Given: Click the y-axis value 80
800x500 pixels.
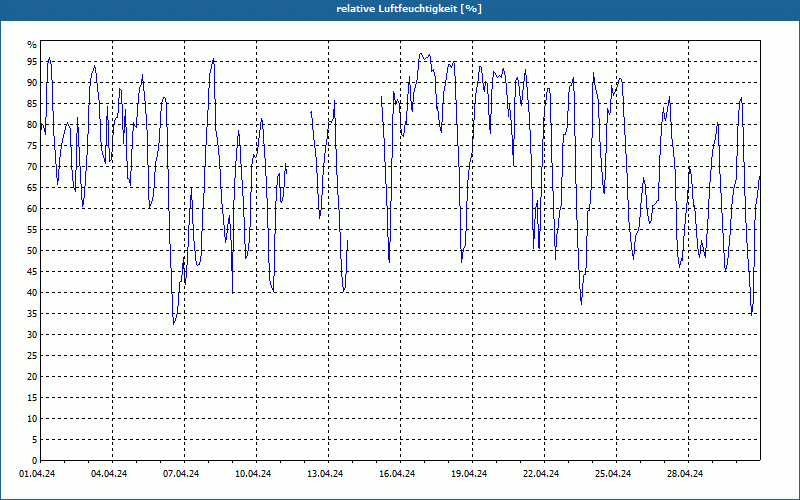Looking at the screenshot, I should pos(32,124).
